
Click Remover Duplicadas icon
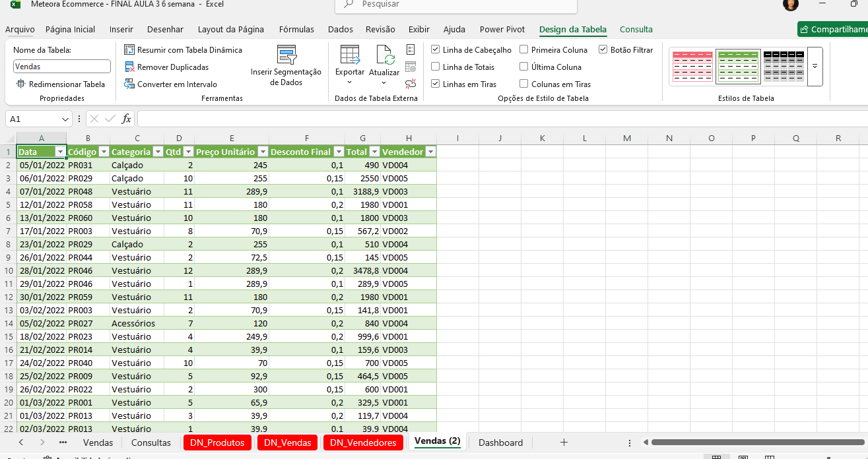coord(129,67)
